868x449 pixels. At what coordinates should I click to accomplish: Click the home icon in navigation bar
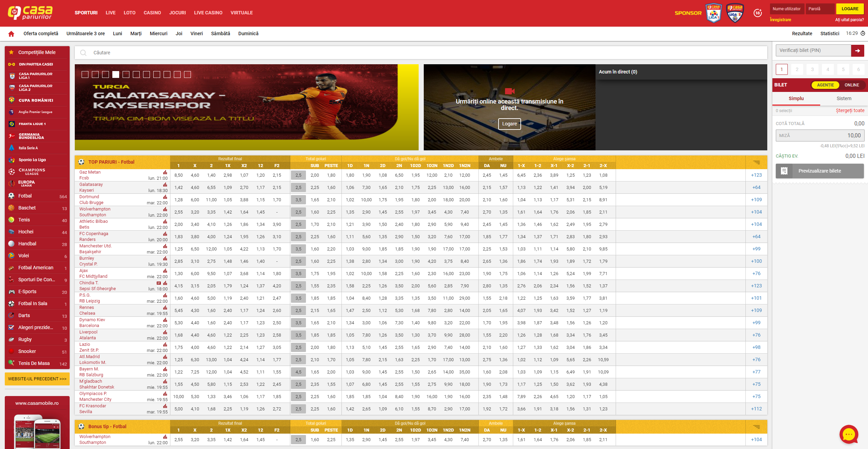(x=11, y=34)
